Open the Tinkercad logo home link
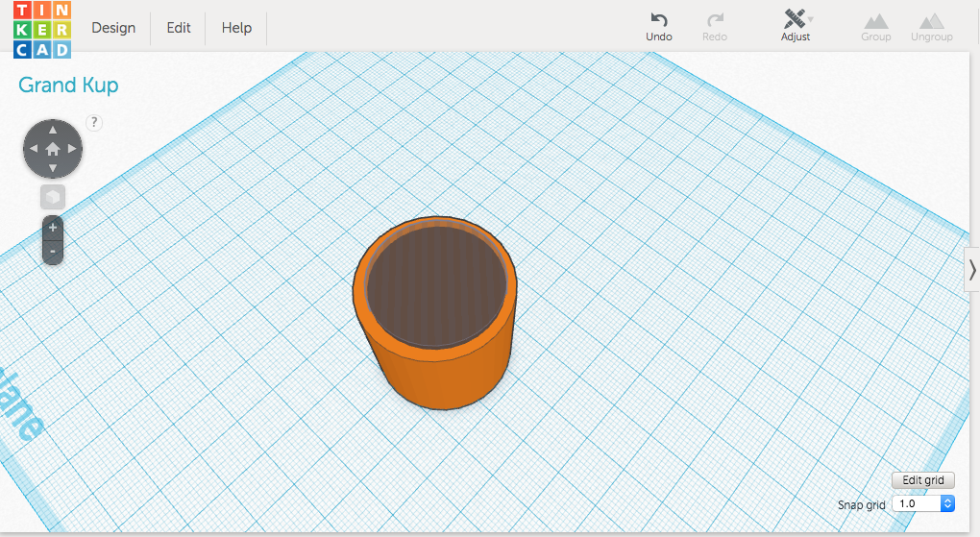The image size is (980, 537). (42, 30)
